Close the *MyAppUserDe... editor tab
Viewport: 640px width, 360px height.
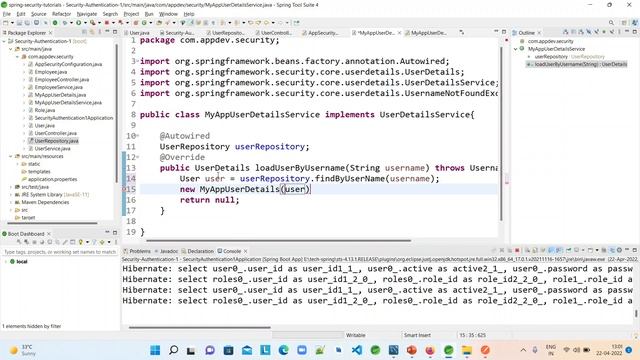coord(399,33)
